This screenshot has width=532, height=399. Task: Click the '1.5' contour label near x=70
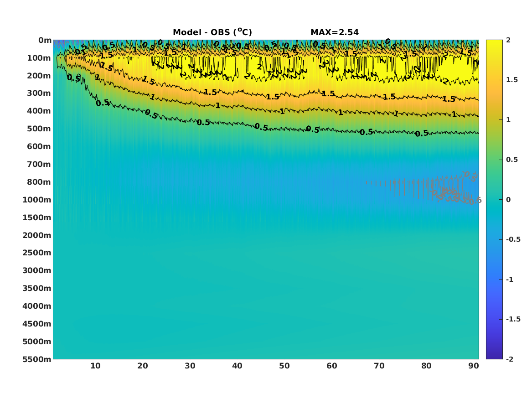(389, 97)
